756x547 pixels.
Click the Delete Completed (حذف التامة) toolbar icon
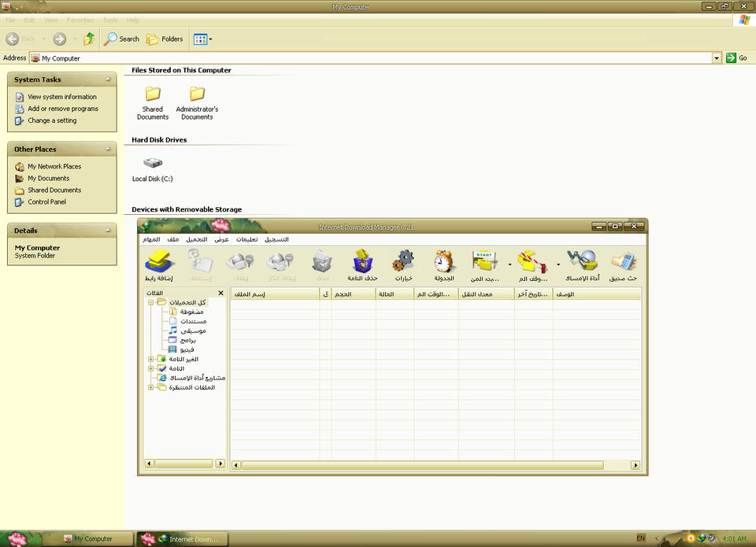click(362, 261)
